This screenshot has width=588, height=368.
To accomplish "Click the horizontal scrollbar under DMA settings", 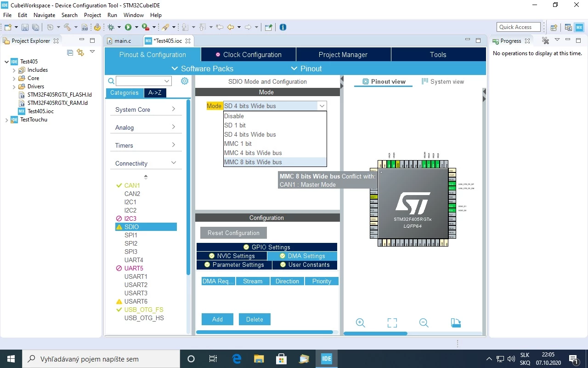I will (x=265, y=332).
